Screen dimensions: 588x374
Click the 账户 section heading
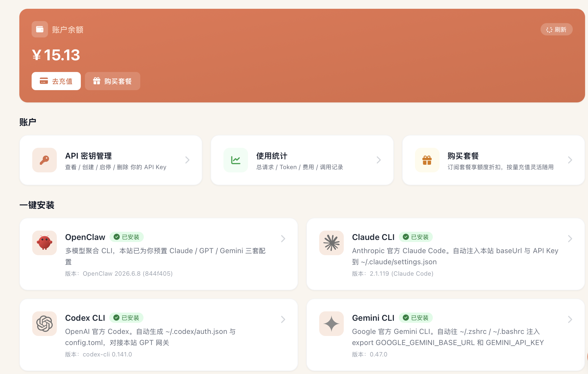28,122
